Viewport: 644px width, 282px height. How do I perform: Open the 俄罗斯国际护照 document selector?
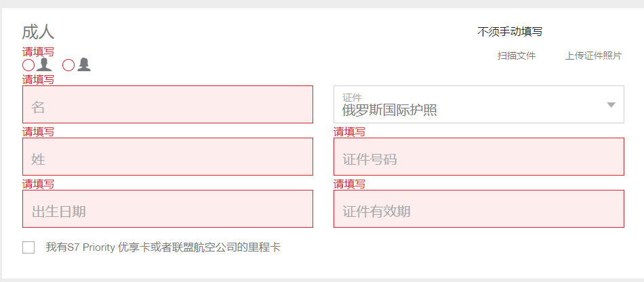(x=479, y=104)
